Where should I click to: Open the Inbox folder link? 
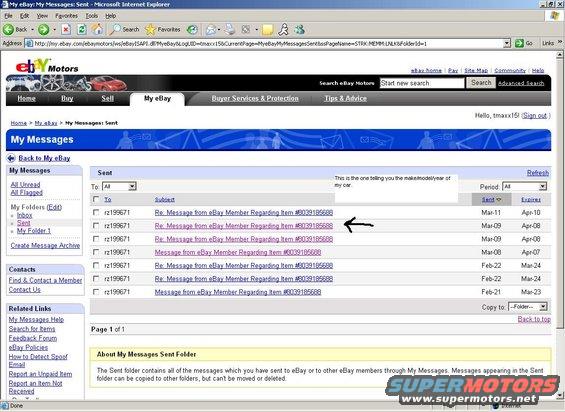click(x=25, y=215)
